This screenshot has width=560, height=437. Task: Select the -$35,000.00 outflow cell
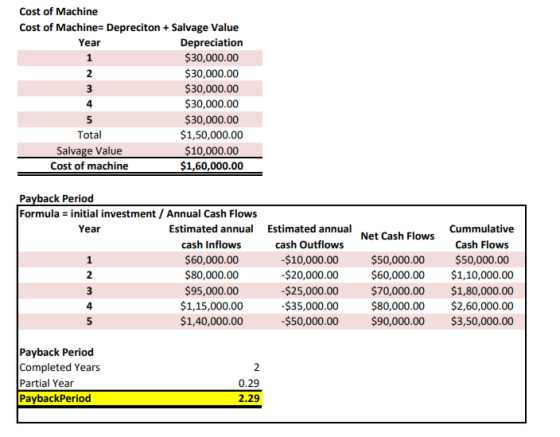tap(310, 306)
